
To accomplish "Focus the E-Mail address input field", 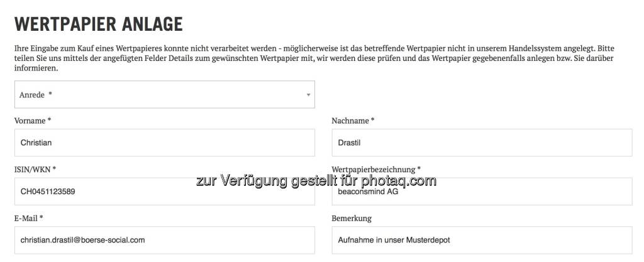I will (x=164, y=240).
